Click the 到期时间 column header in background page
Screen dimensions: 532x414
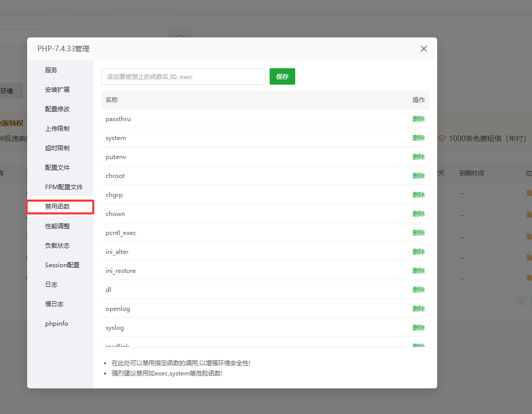coord(472,173)
